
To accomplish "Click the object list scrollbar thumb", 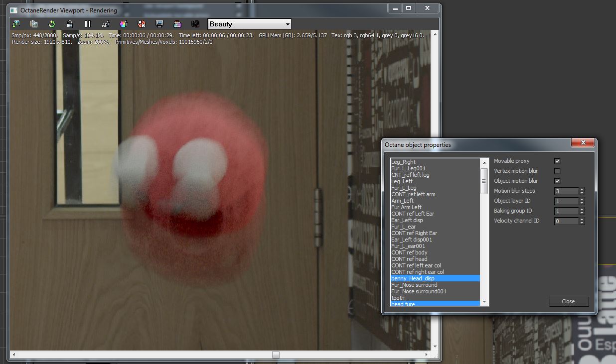I will pos(484,181).
